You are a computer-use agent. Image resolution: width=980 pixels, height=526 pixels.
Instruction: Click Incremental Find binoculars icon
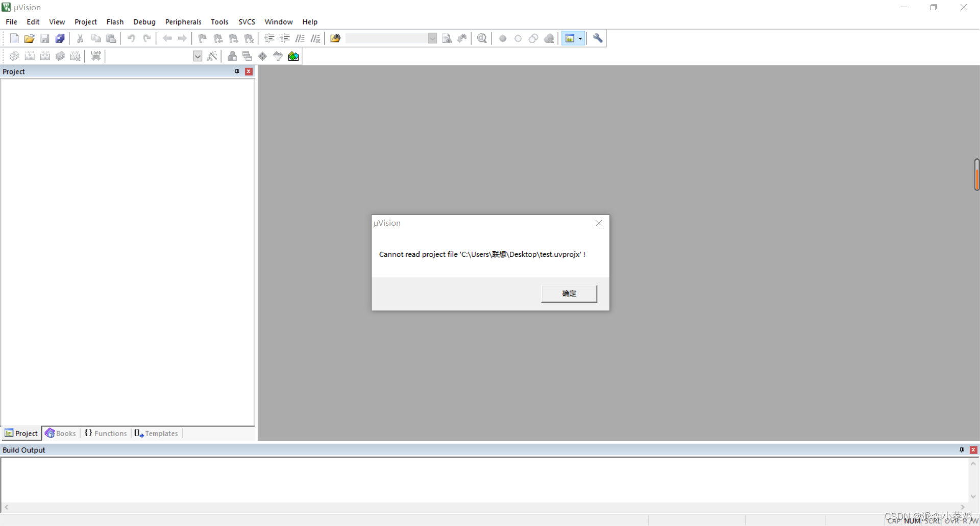[462, 38]
